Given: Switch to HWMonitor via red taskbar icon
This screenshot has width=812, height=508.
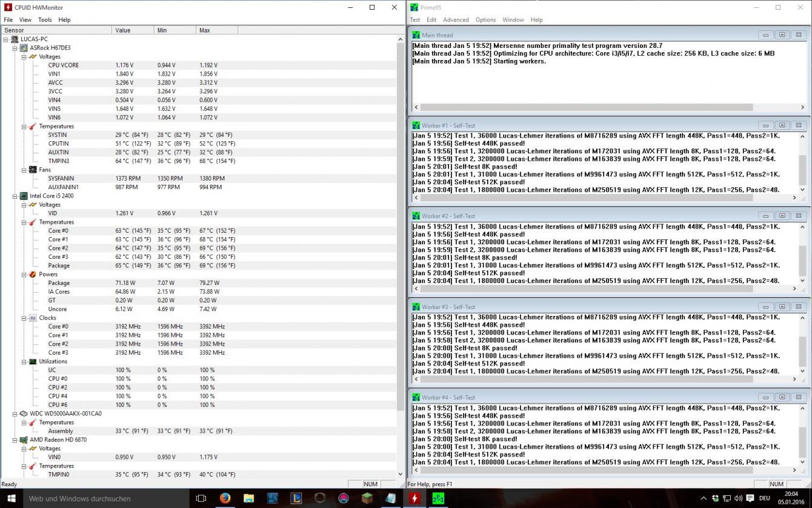Looking at the screenshot, I should click(414, 498).
